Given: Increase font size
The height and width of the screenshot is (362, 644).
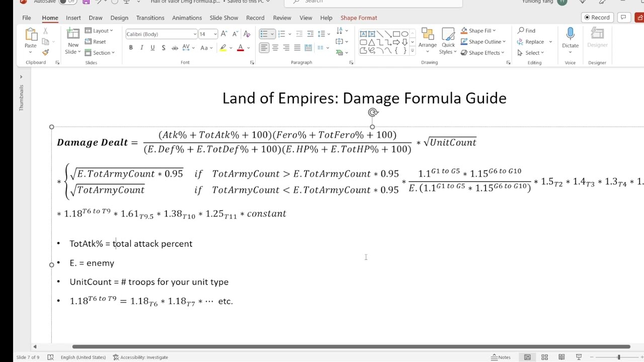Looking at the screenshot, I should pos(224,34).
